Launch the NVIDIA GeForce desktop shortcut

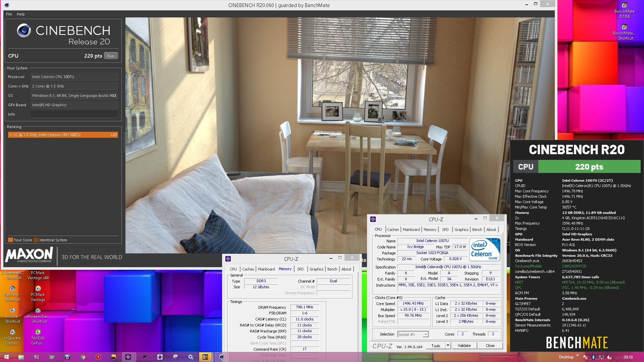tap(38, 337)
